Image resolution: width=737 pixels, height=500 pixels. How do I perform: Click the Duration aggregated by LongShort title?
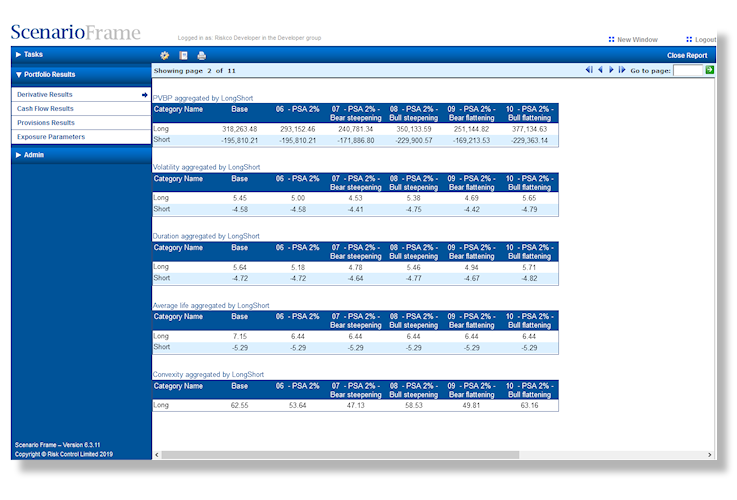tap(206, 236)
